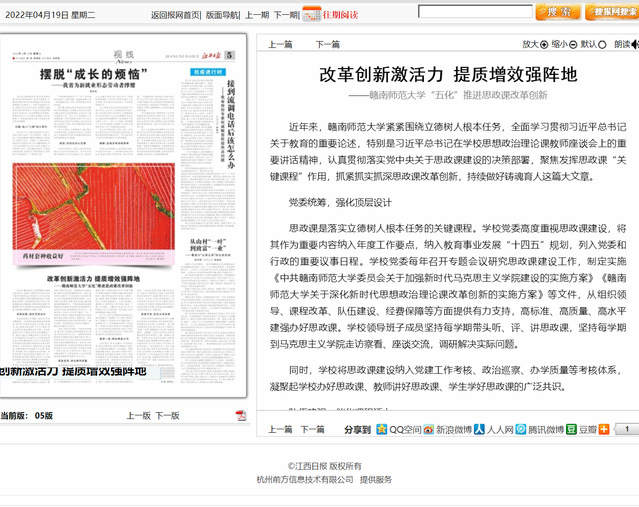Click the orange 搜索 button

pos(558,12)
